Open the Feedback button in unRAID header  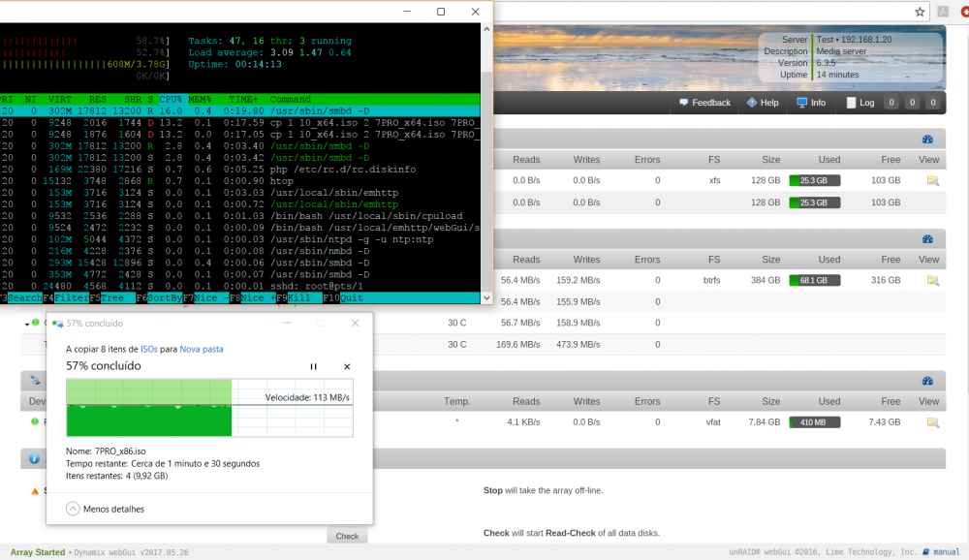[704, 103]
